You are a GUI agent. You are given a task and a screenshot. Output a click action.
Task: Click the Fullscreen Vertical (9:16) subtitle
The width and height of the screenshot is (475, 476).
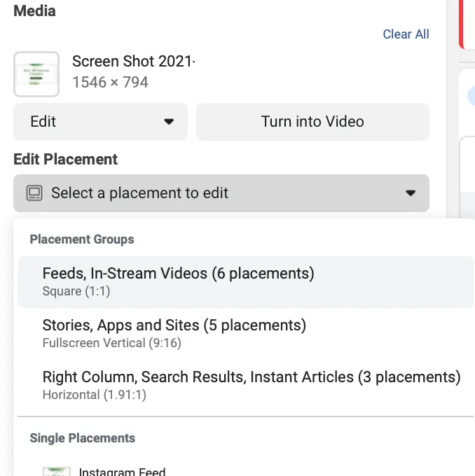pyautogui.click(x=112, y=343)
